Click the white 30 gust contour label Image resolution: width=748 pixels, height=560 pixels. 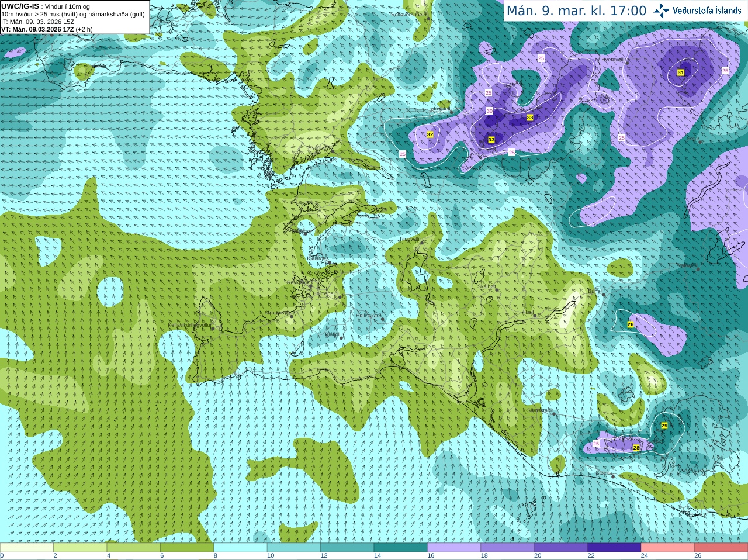click(x=490, y=111)
